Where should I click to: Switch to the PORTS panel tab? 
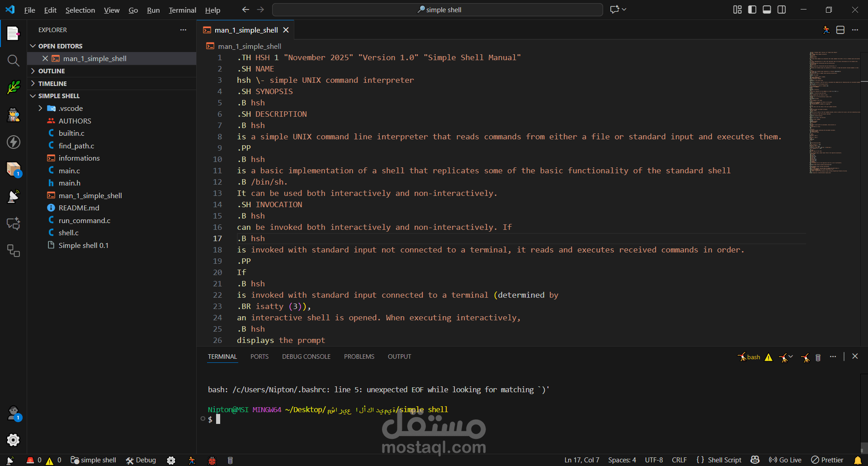[259, 357]
